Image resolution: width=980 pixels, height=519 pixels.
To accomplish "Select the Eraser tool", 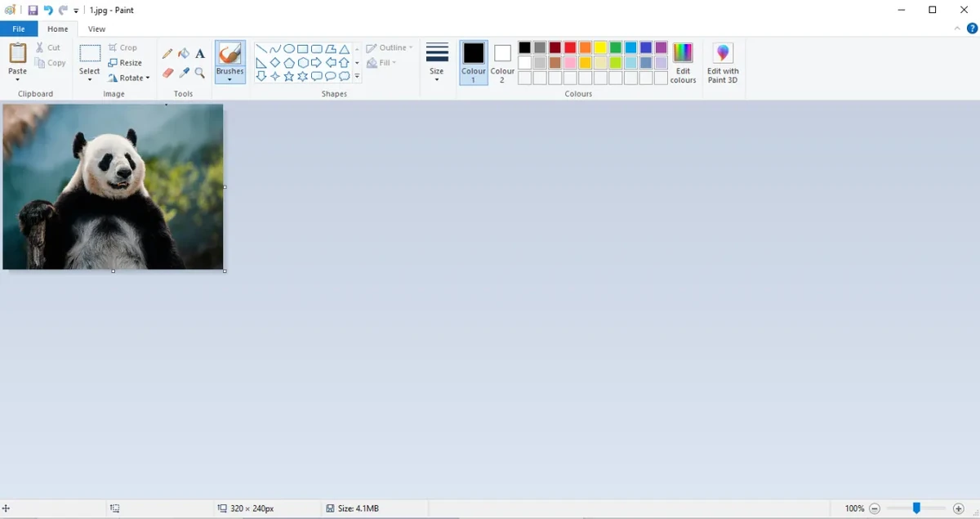I will click(x=167, y=73).
